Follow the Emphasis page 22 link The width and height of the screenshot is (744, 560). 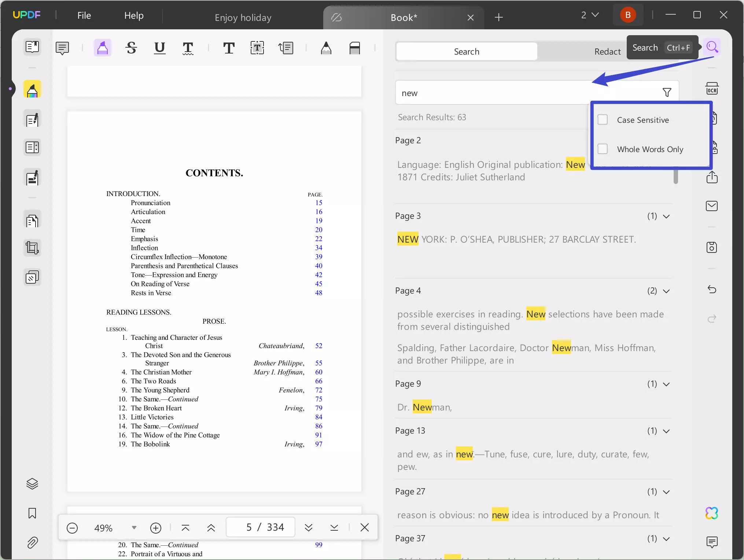click(319, 239)
